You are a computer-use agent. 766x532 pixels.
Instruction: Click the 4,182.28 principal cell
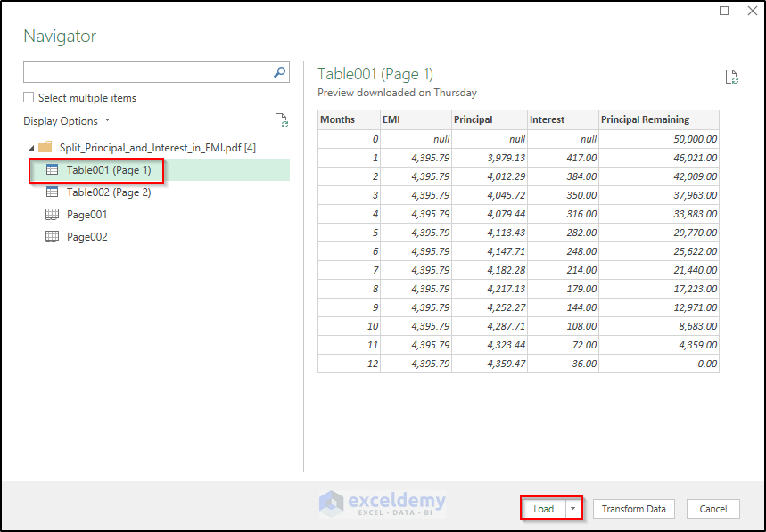490,270
